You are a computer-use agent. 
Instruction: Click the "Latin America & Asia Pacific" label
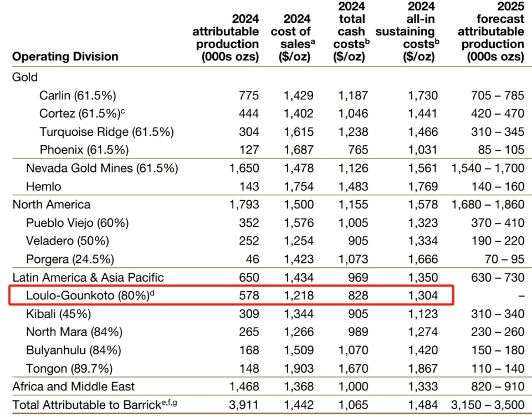click(x=88, y=277)
